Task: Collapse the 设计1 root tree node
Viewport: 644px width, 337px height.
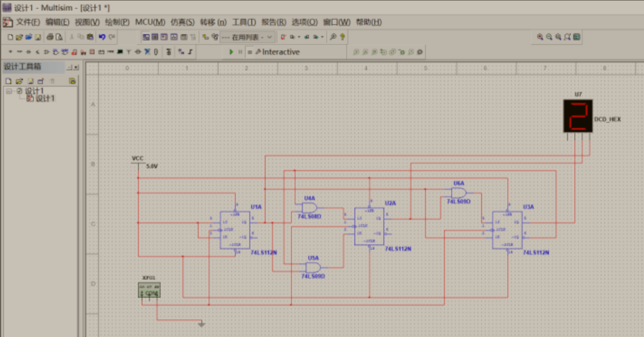Action: tap(9, 91)
